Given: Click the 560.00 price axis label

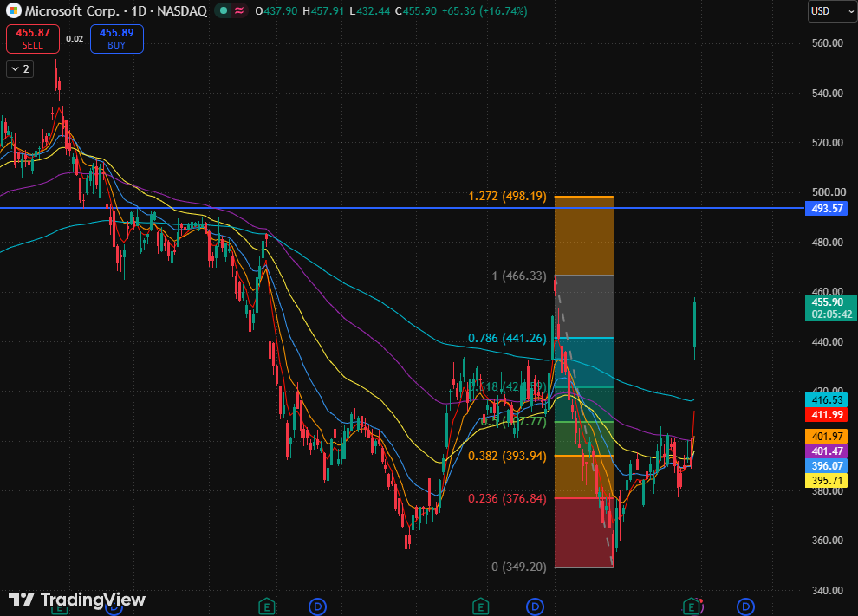Looking at the screenshot, I should click(x=828, y=43).
